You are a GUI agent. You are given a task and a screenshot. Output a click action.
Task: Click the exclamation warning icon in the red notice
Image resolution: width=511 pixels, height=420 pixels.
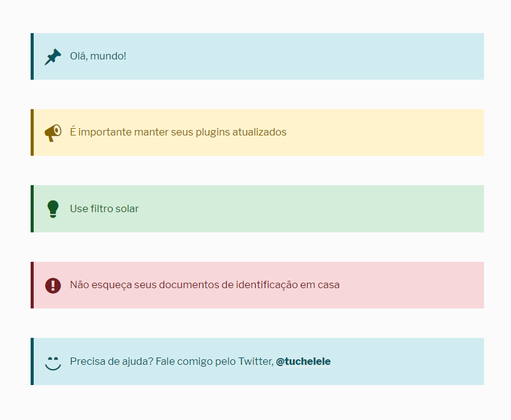click(x=53, y=286)
